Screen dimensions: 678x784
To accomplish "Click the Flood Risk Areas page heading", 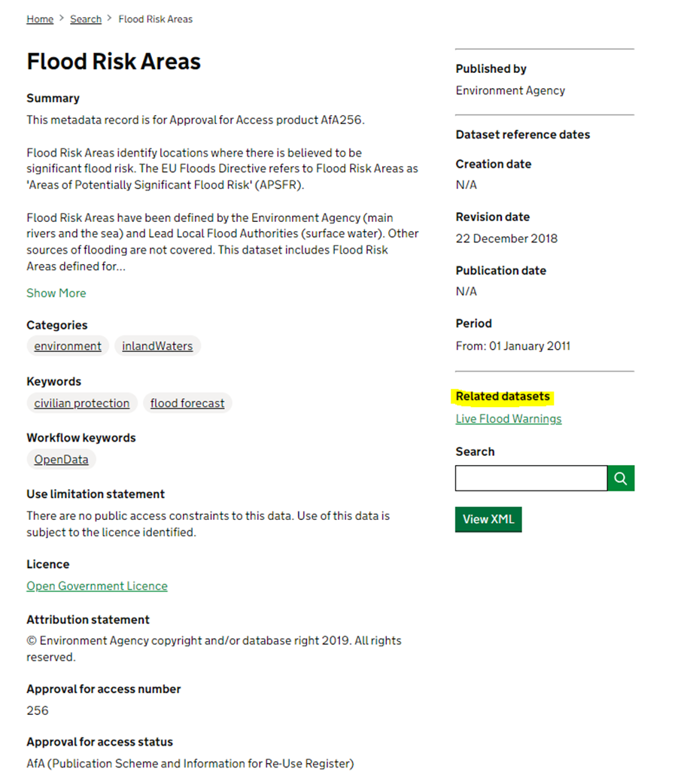I will coord(114,62).
